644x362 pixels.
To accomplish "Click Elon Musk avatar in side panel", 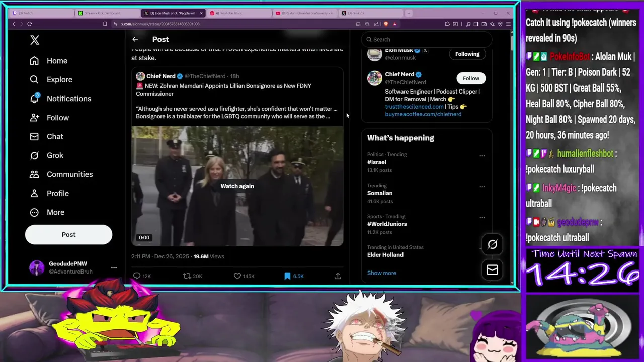I will (374, 54).
